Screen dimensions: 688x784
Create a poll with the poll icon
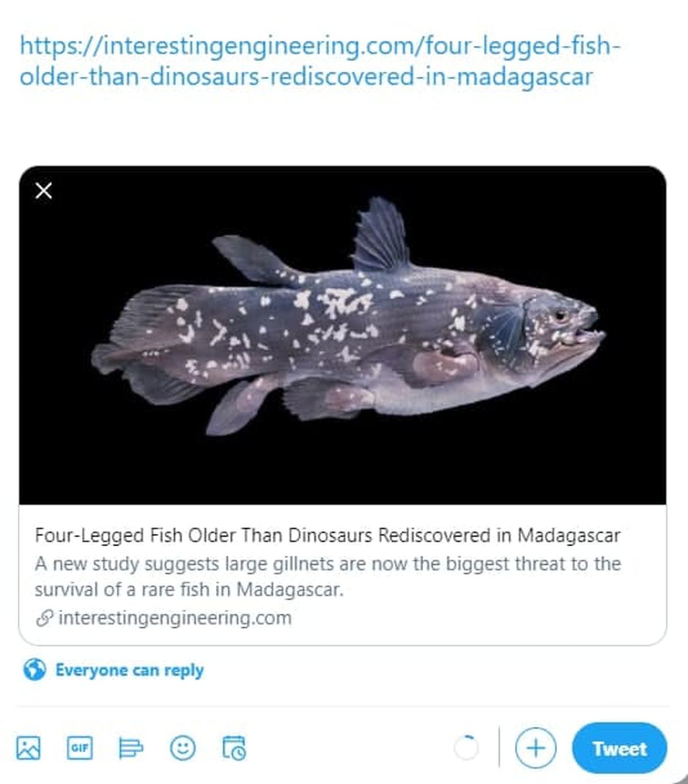pos(131,748)
